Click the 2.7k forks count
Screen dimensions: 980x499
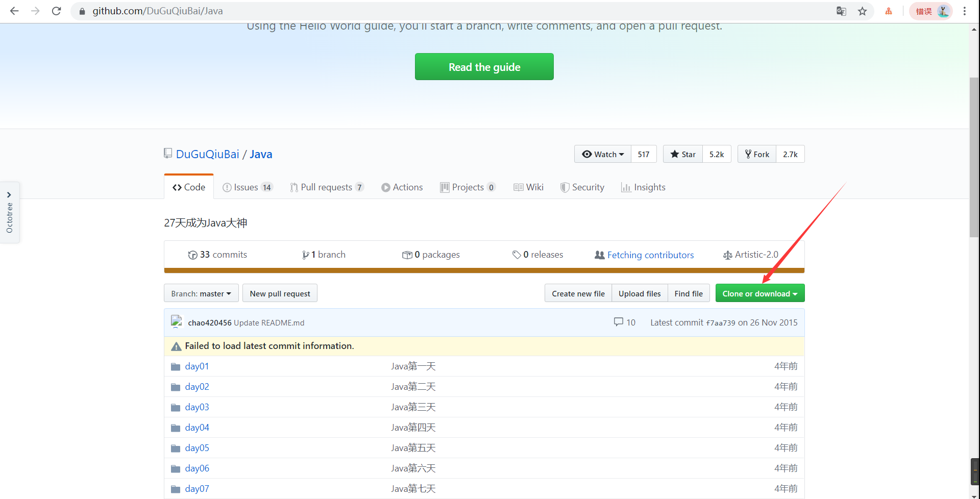pos(790,154)
